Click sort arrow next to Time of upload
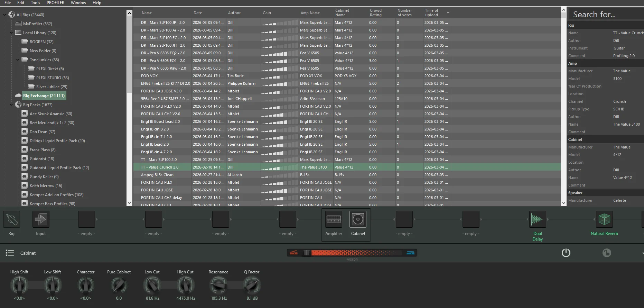 coord(448,13)
